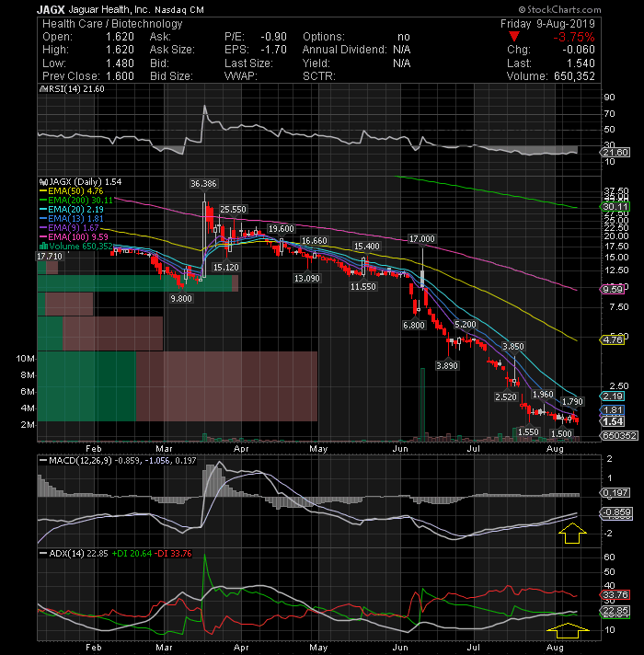Image resolution: width=644 pixels, height=655 pixels.
Task: Click the VWAP label
Action: pyautogui.click(x=240, y=76)
